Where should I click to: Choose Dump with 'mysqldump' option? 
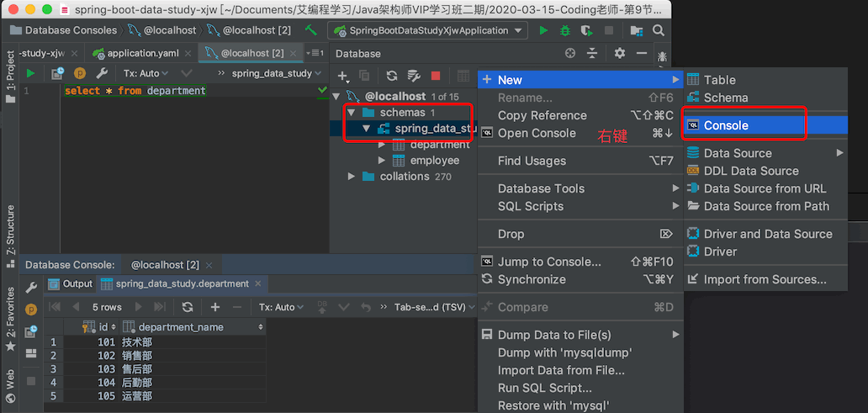[580, 352]
